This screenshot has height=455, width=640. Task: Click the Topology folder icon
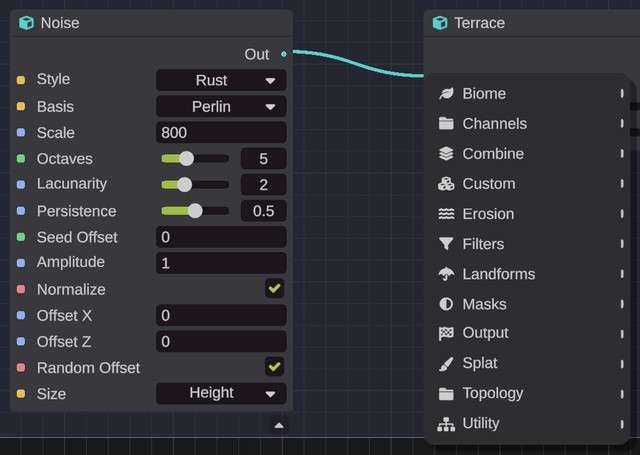click(x=446, y=393)
